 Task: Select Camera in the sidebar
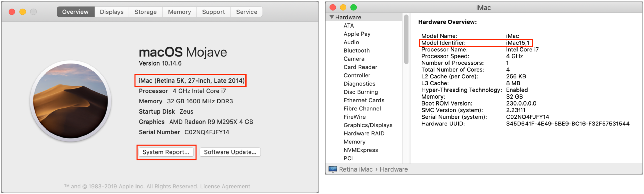point(354,59)
